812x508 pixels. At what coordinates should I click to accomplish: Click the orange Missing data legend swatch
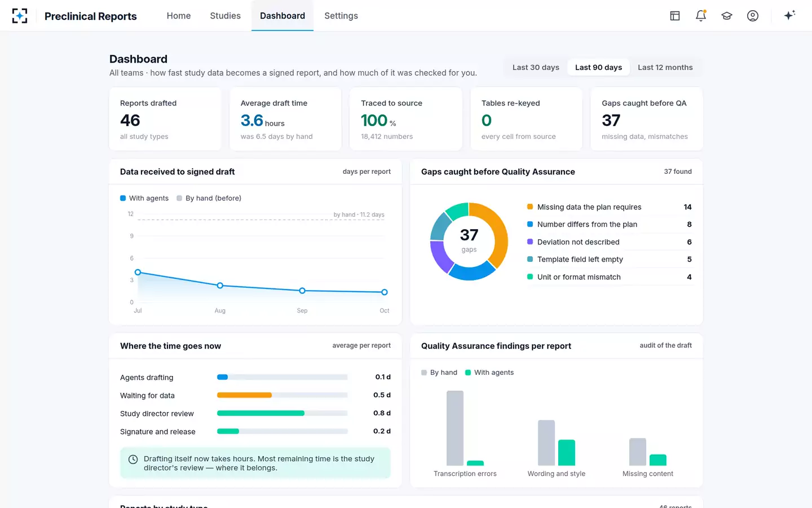530,207
